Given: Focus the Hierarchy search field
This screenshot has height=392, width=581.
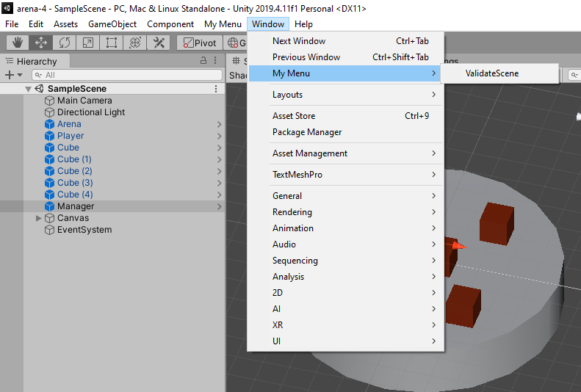Looking at the screenshot, I should pos(127,75).
